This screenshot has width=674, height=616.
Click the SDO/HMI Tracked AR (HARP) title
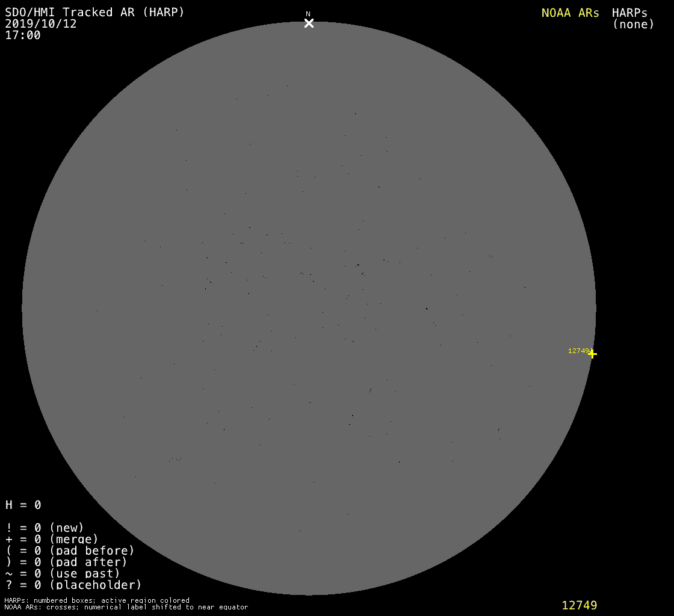pyautogui.click(x=95, y=12)
